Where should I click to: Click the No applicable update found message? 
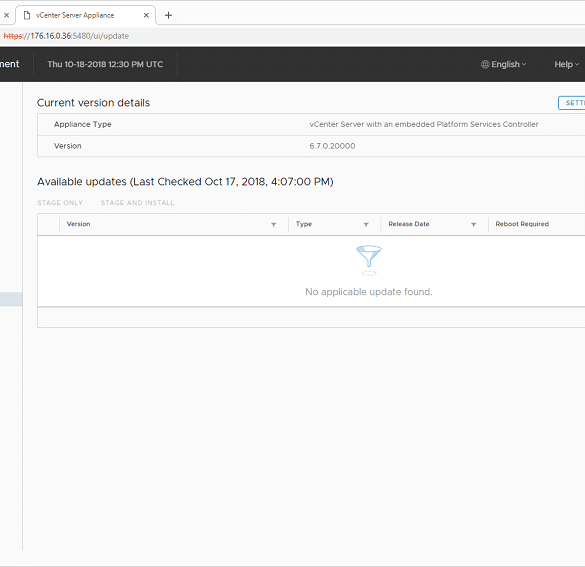pos(369,292)
